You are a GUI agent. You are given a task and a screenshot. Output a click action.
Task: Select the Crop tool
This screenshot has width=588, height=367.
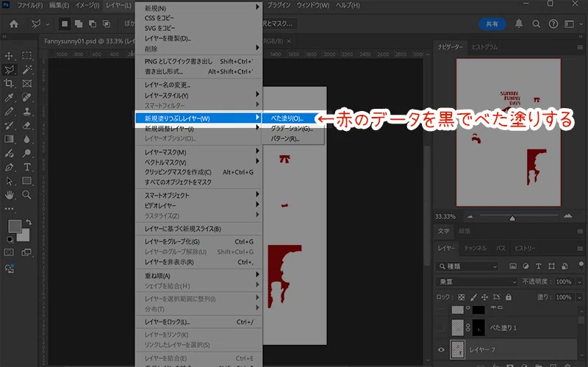pos(9,83)
